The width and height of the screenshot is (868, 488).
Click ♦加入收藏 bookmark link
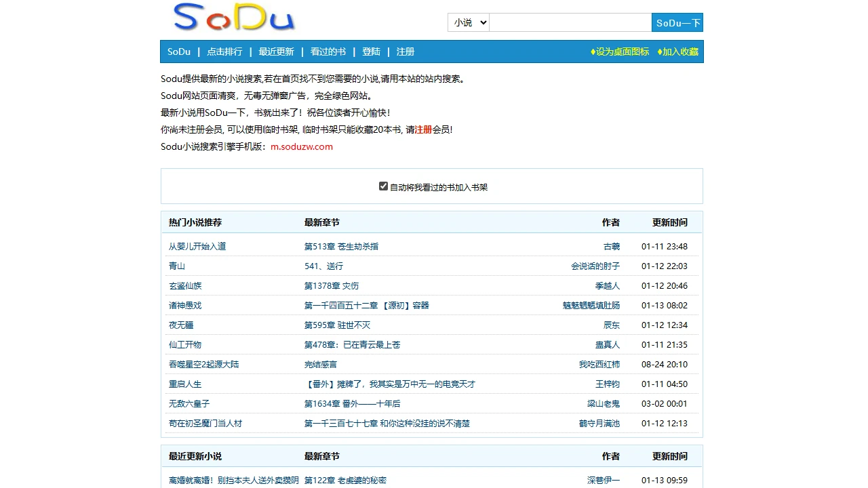[x=677, y=52]
